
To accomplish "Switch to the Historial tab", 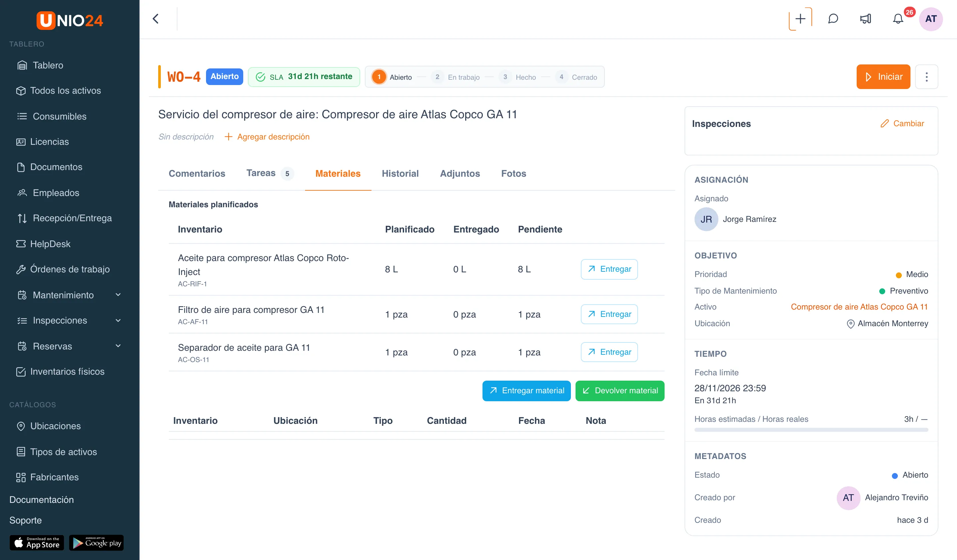I will pyautogui.click(x=400, y=173).
